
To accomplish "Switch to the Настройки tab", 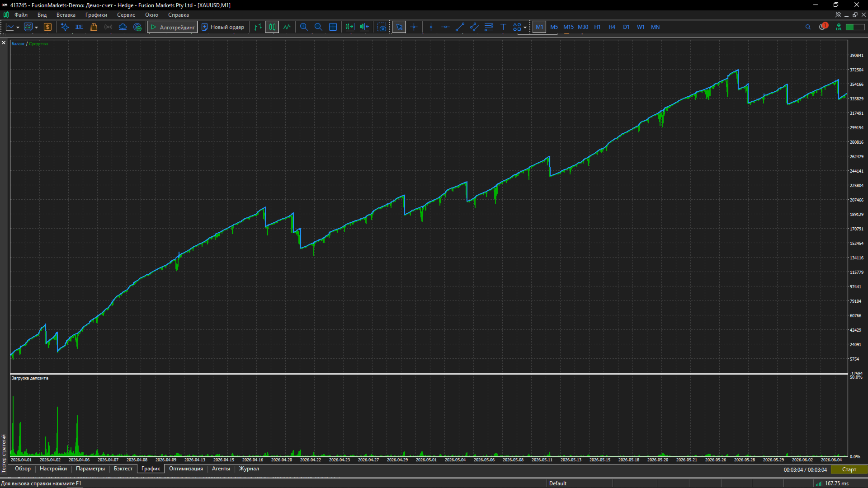I will click(x=53, y=469).
